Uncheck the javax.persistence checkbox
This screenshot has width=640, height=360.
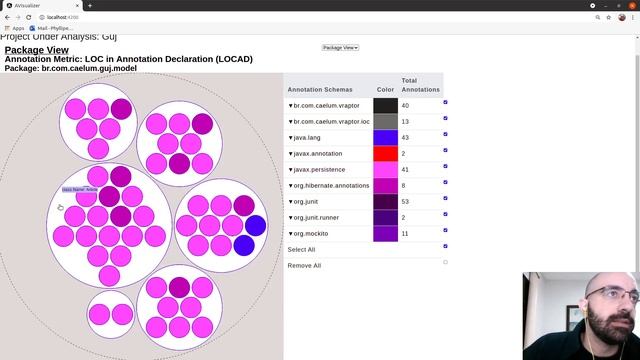click(x=445, y=166)
